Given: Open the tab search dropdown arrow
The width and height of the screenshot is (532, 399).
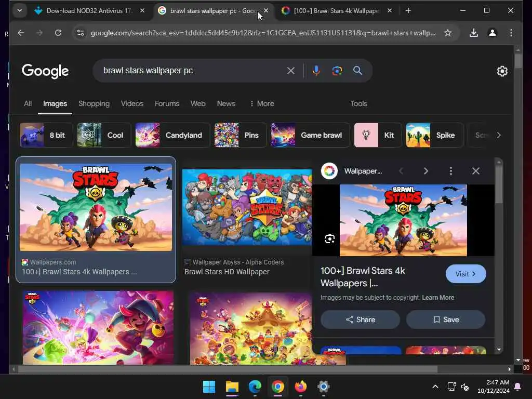Looking at the screenshot, I should click(x=20, y=10).
